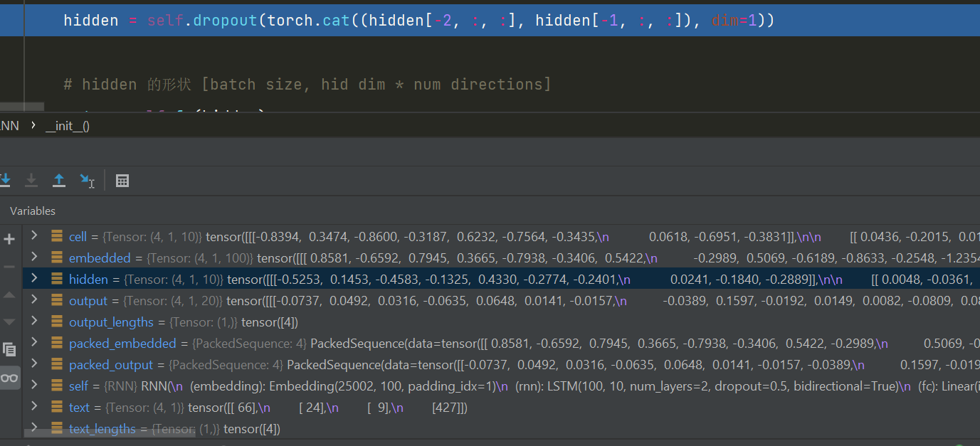The height and width of the screenshot is (446, 980).
Task: Select the output variable name
Action: point(88,301)
